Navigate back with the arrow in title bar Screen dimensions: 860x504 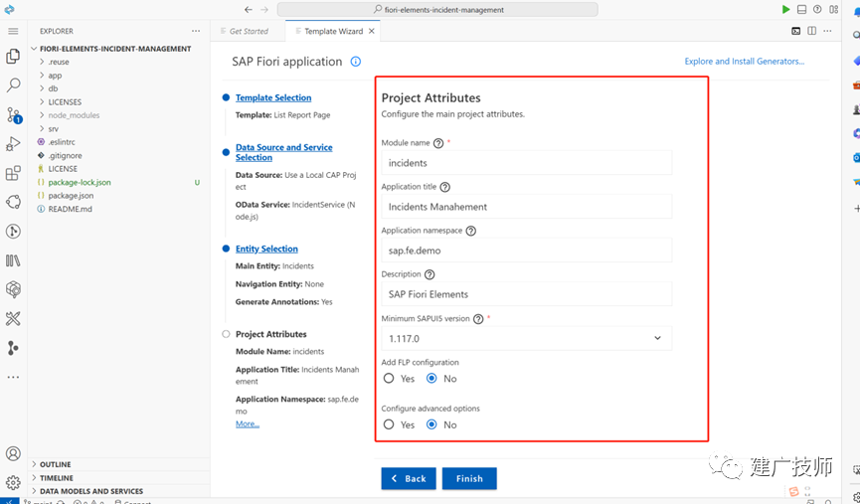tap(249, 9)
